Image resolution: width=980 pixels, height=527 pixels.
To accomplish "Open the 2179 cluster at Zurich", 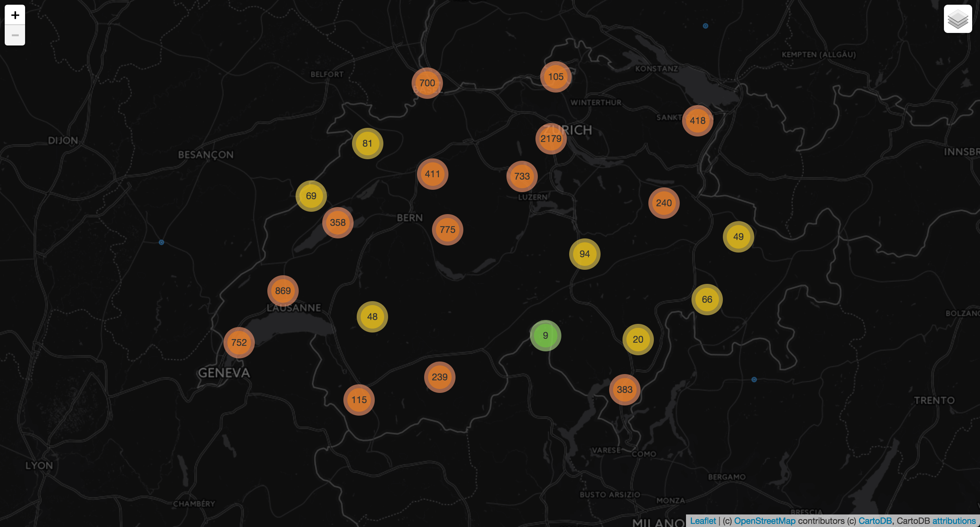I will pos(551,138).
